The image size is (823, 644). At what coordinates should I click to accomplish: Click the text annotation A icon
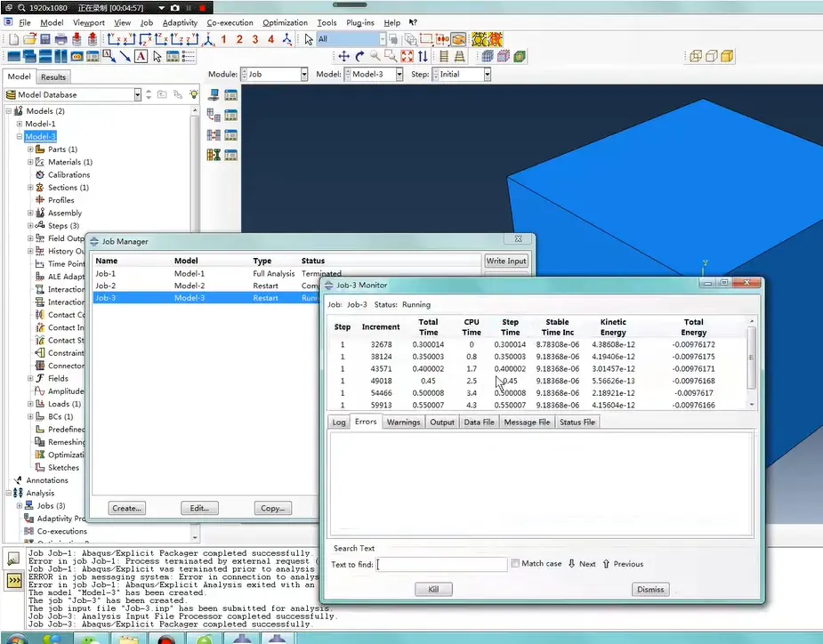click(141, 56)
